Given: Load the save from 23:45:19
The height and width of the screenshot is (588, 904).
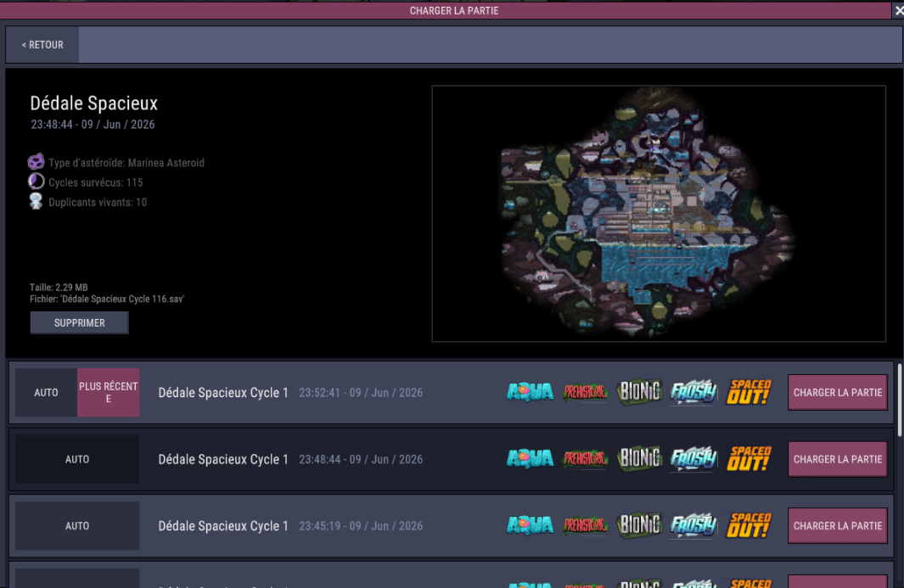Looking at the screenshot, I should 838,526.
